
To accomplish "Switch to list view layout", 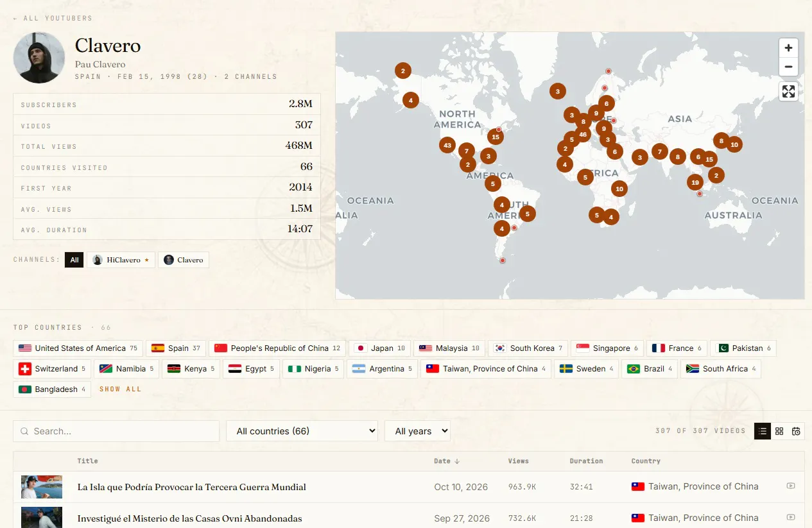I will point(763,431).
